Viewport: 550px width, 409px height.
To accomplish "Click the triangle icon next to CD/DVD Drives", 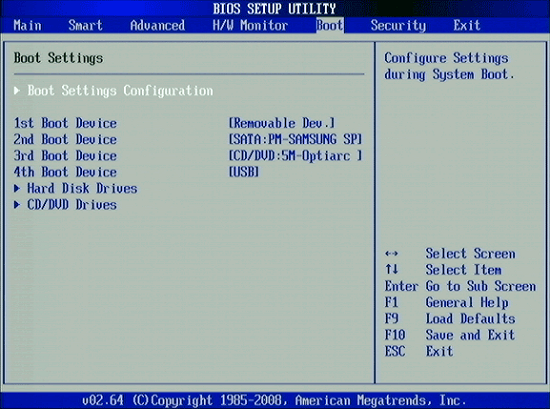I will pos(17,205).
